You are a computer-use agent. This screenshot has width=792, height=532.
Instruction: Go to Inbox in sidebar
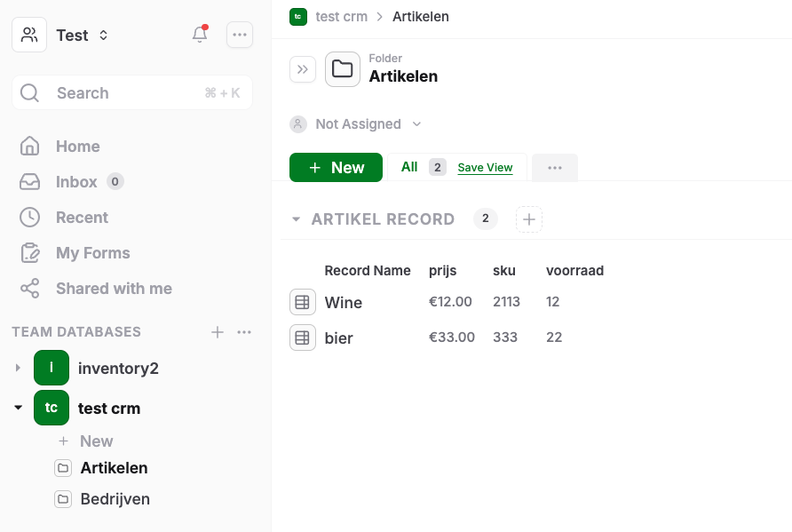pyautogui.click(x=76, y=182)
